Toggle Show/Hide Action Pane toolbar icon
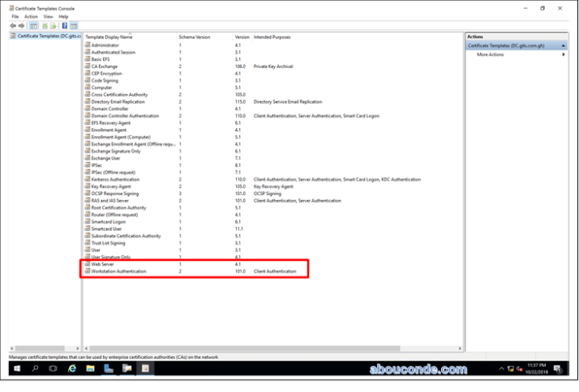Image resolution: width=579 pixels, height=392 pixels. point(74,26)
